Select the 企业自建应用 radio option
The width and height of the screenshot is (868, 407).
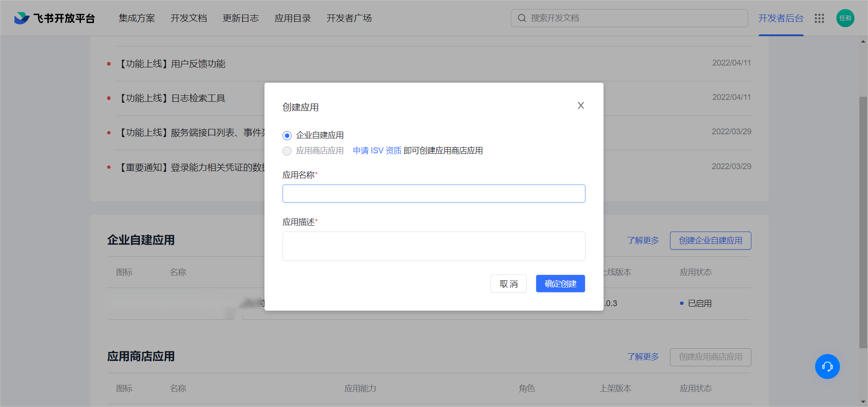tap(287, 135)
